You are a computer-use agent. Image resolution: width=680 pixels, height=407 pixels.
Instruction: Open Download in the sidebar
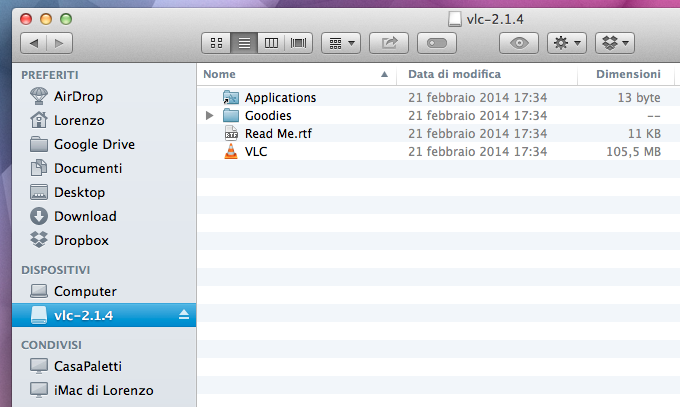(x=104, y=216)
